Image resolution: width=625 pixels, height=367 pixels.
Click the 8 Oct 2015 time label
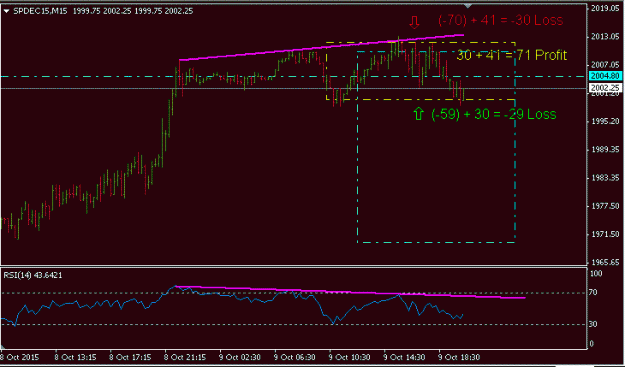pyautogui.click(x=19, y=357)
